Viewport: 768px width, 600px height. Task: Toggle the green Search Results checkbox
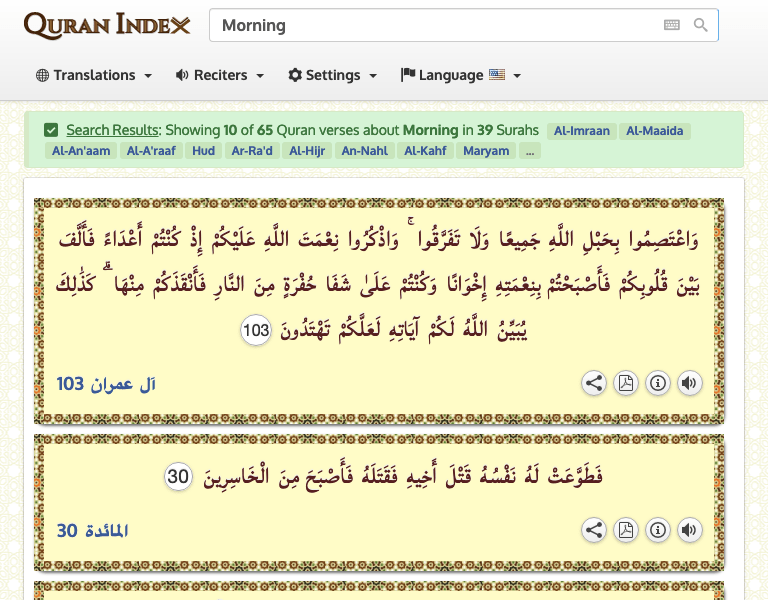point(51,130)
